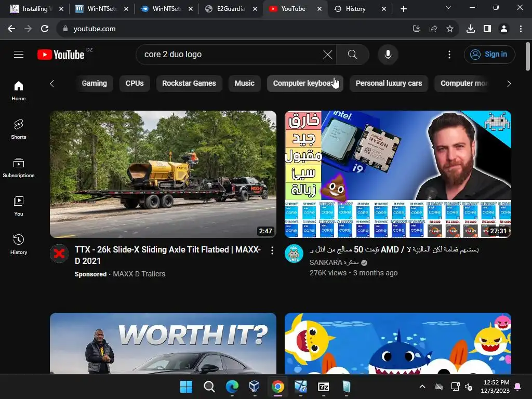
Task: Open the YouTube hamburger guide menu
Action: pyautogui.click(x=19, y=54)
